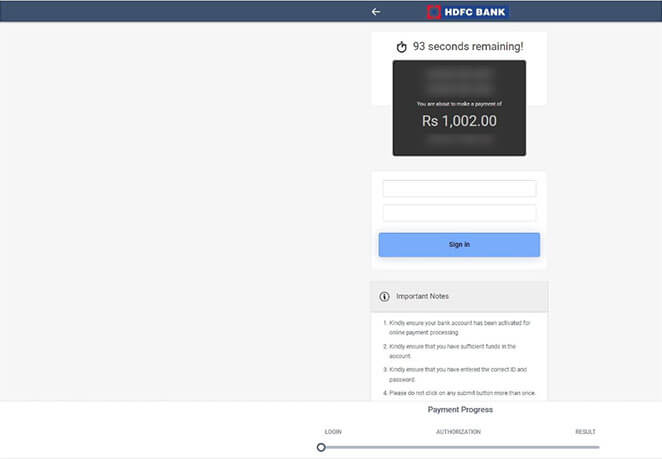Click the HDFC Bank logo
Viewport: 662px width, 459px height.
click(467, 12)
